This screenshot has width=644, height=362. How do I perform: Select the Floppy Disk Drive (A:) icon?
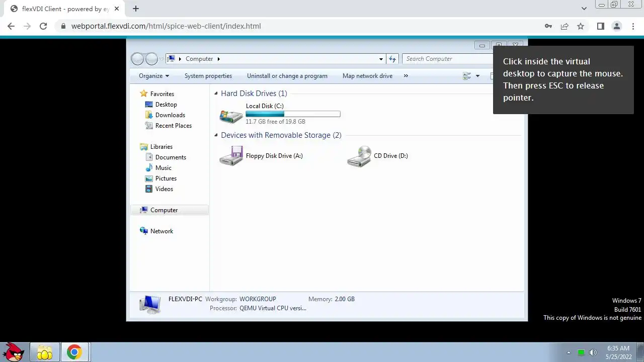pyautogui.click(x=231, y=156)
